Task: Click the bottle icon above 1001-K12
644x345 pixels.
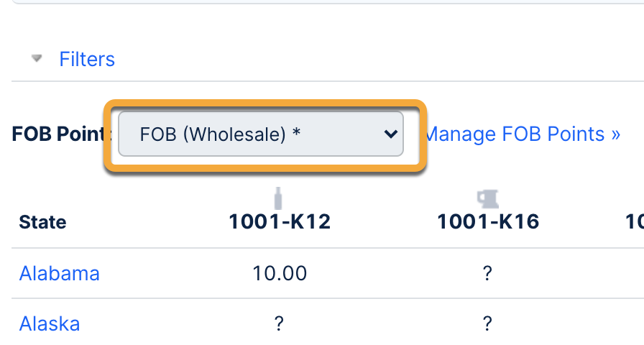Action: pyautogui.click(x=279, y=198)
